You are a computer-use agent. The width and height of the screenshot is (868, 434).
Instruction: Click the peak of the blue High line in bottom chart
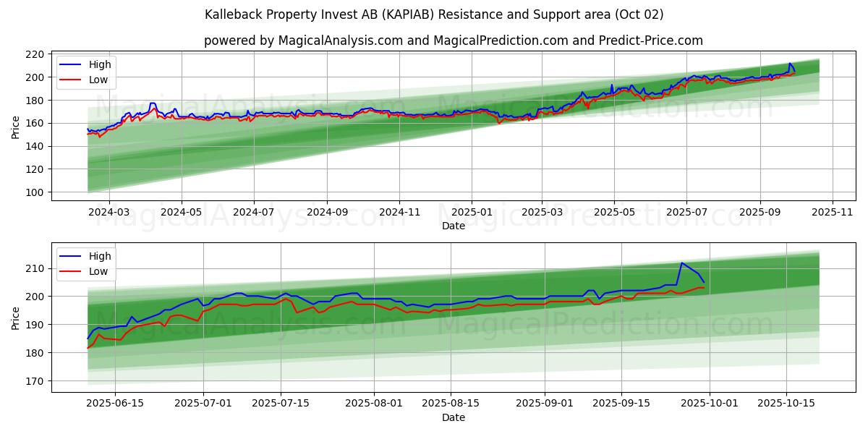[x=681, y=263]
